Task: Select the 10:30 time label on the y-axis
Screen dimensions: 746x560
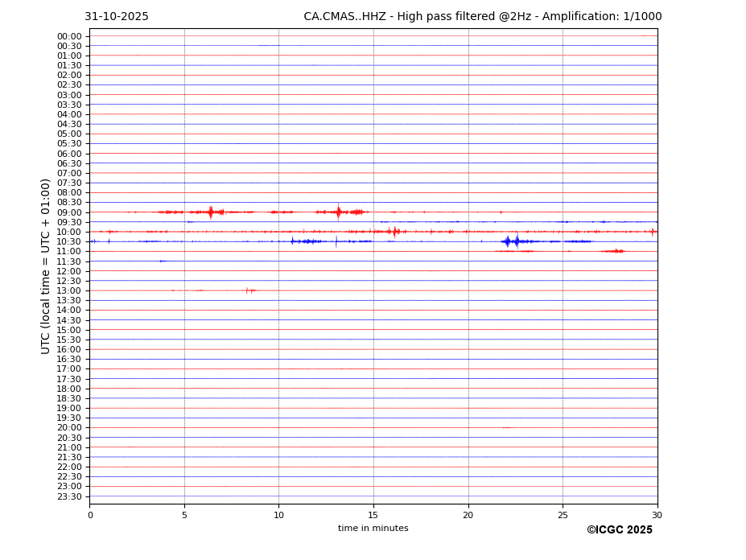Action: click(x=68, y=241)
